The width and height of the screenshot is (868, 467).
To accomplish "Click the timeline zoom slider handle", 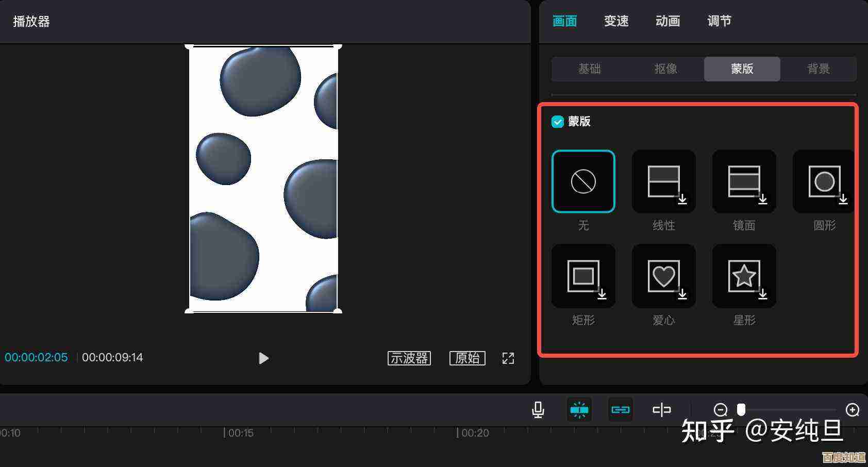I will 741,410.
